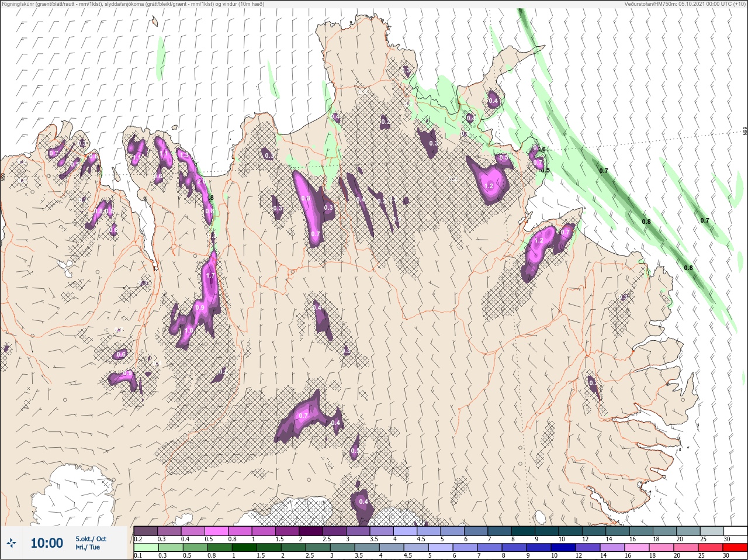Click the 2.0 precipitation value on the map
The width and height of the screenshot is (748, 560).
[202, 182]
